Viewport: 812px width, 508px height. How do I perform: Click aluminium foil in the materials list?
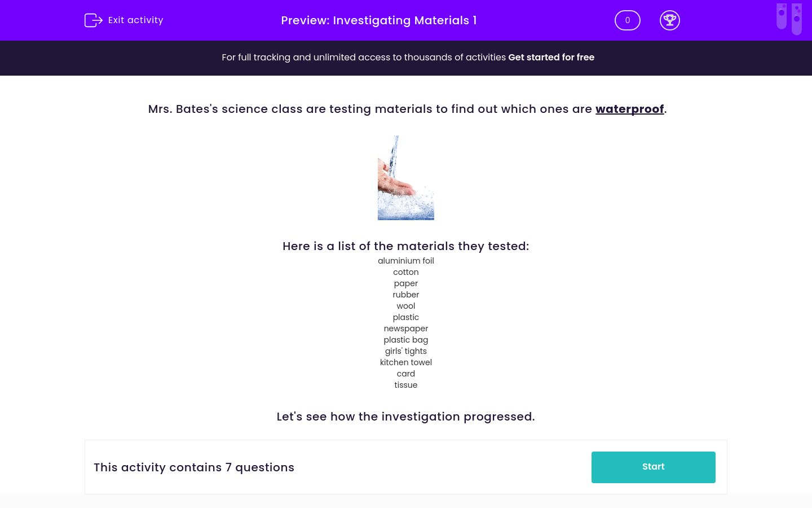(405, 261)
